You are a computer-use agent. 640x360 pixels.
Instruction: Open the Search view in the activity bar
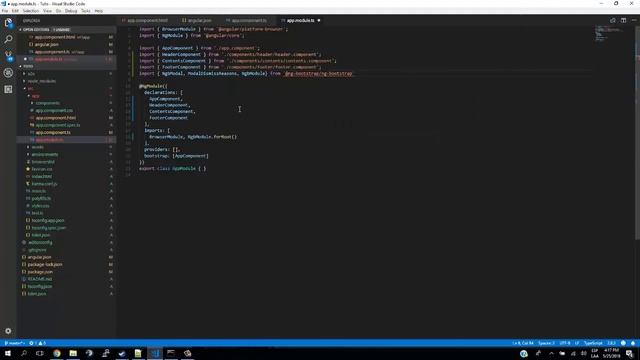pos(8,39)
